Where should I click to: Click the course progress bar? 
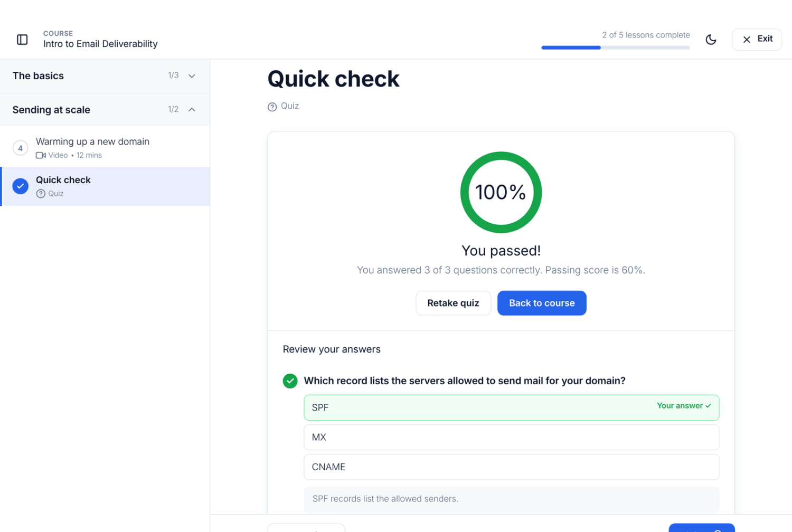[x=615, y=47]
